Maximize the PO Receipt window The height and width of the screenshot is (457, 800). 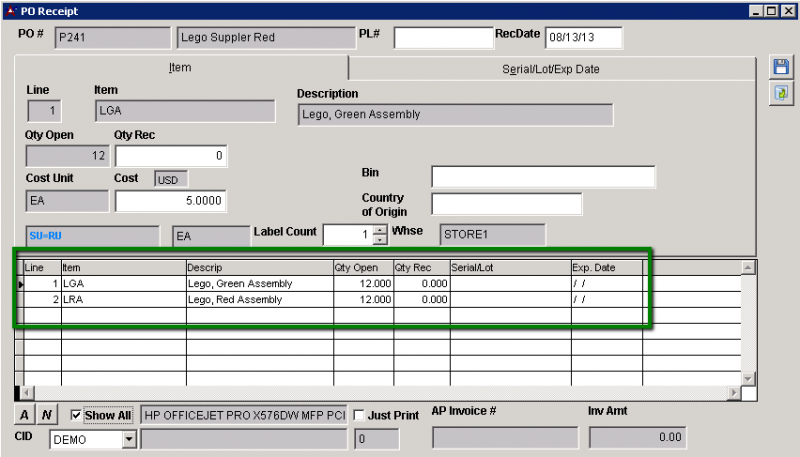pyautogui.click(x=771, y=10)
